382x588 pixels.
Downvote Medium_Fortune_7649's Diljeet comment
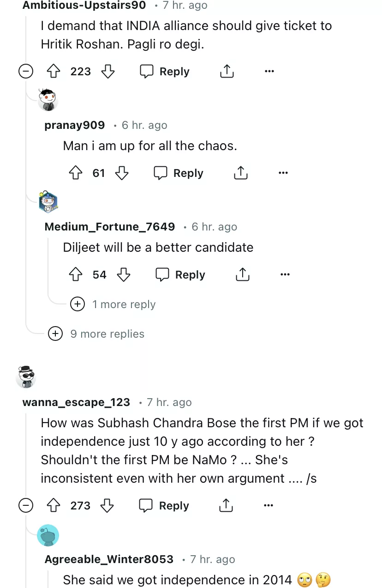pyautogui.click(x=124, y=275)
